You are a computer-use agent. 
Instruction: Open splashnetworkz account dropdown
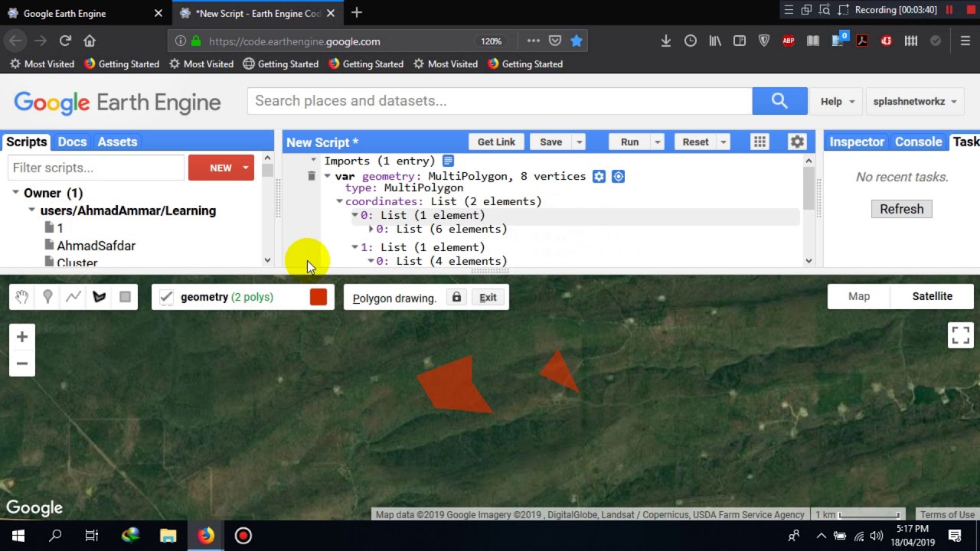tap(915, 101)
